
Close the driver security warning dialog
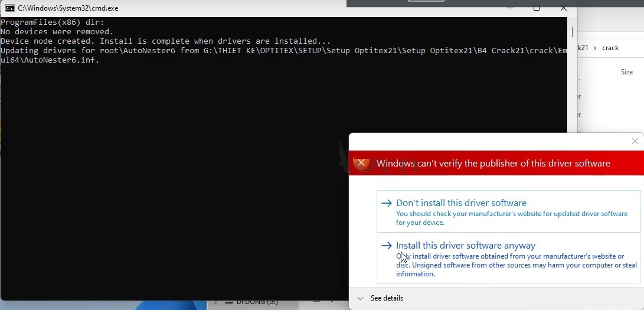635,142
